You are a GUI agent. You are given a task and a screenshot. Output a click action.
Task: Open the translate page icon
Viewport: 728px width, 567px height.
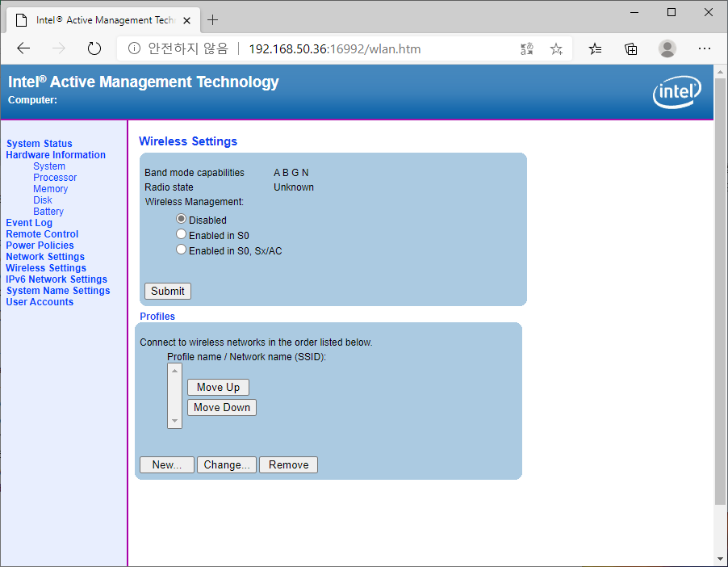point(527,48)
